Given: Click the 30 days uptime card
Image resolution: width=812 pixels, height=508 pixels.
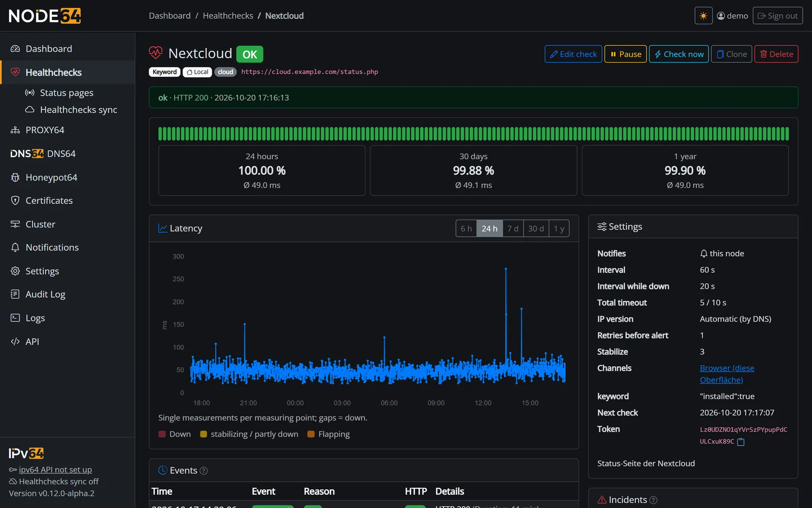Looking at the screenshot, I should point(473,171).
